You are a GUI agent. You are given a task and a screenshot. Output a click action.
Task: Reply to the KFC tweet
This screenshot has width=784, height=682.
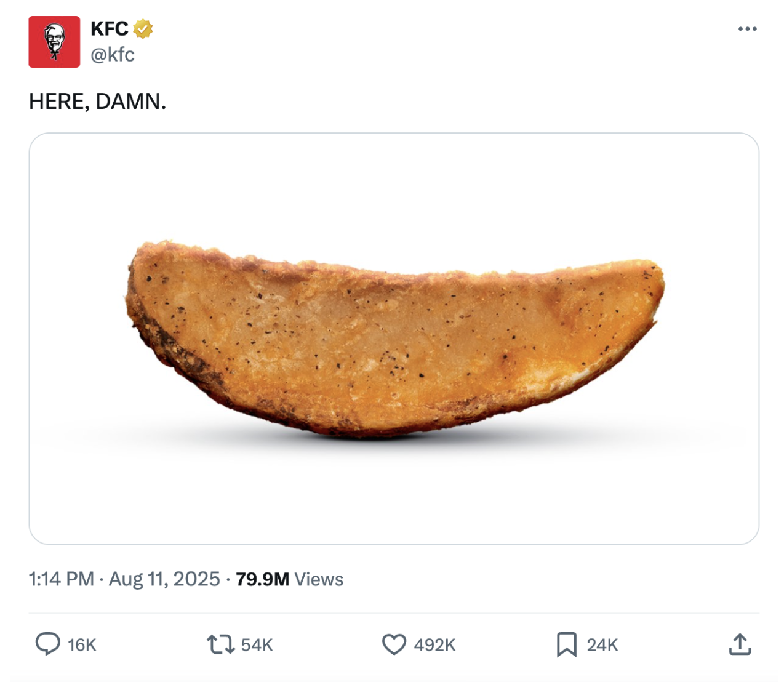[48, 645]
